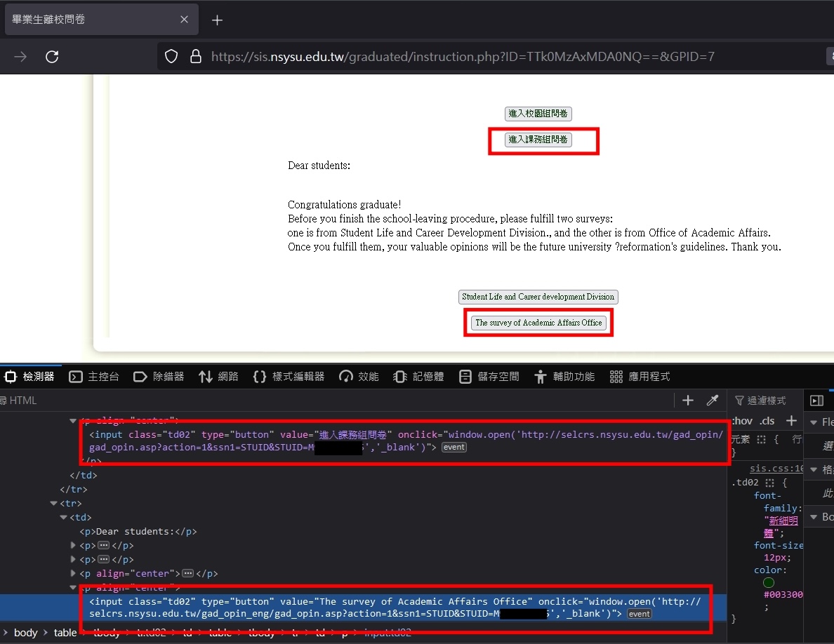The image size is (834, 644).
Task: Click the event badge on 進入課務組問卷 input
Action: 454,448
